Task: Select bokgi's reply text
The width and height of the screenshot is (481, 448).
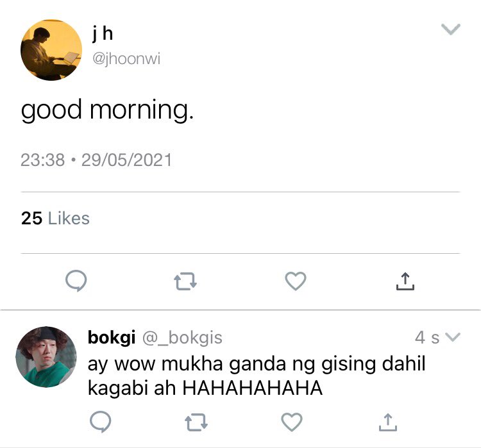Action: tap(257, 376)
